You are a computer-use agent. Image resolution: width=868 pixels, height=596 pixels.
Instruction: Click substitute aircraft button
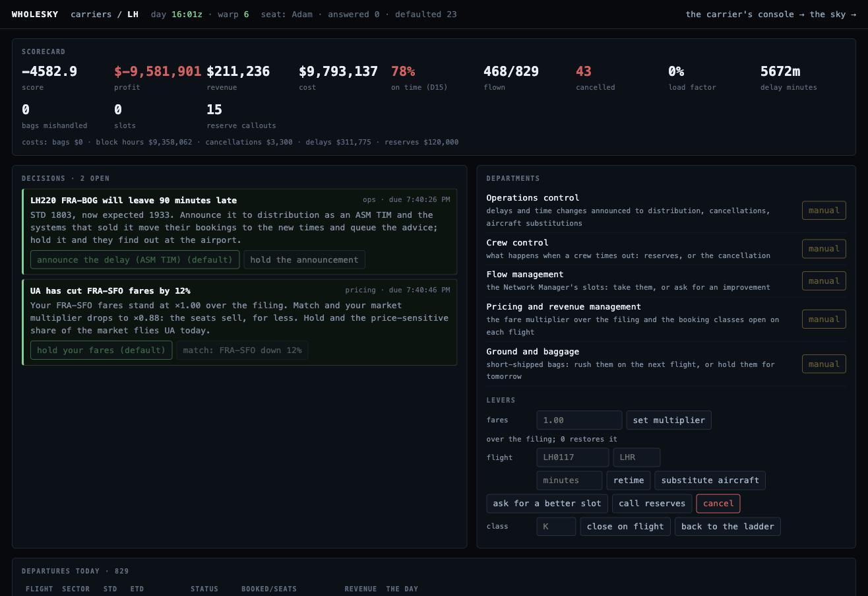[x=710, y=480]
